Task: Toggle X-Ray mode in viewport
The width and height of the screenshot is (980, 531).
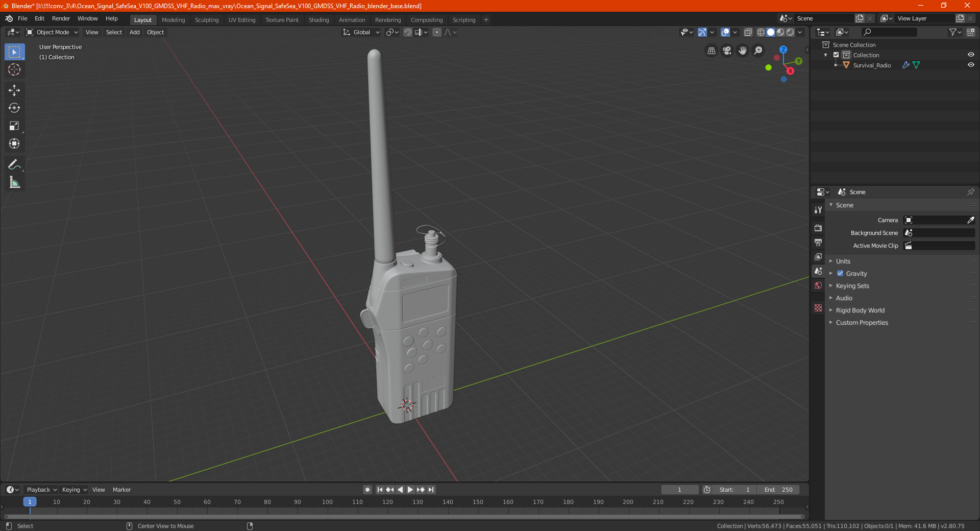Action: point(748,32)
